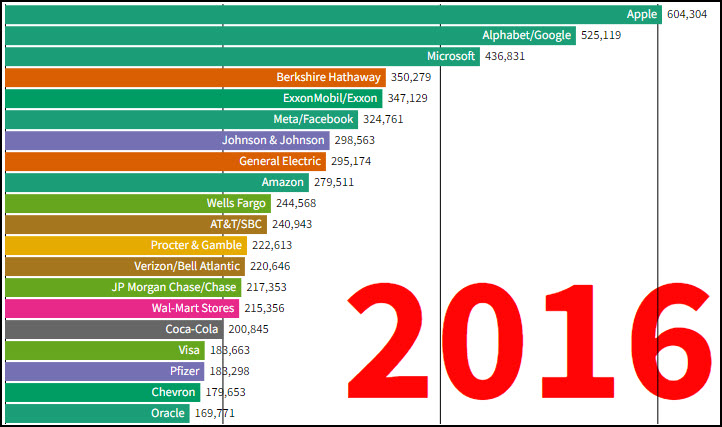This screenshot has width=722, height=427.
Task: Select the Wal-Mart Stores label
Action: 193,308
